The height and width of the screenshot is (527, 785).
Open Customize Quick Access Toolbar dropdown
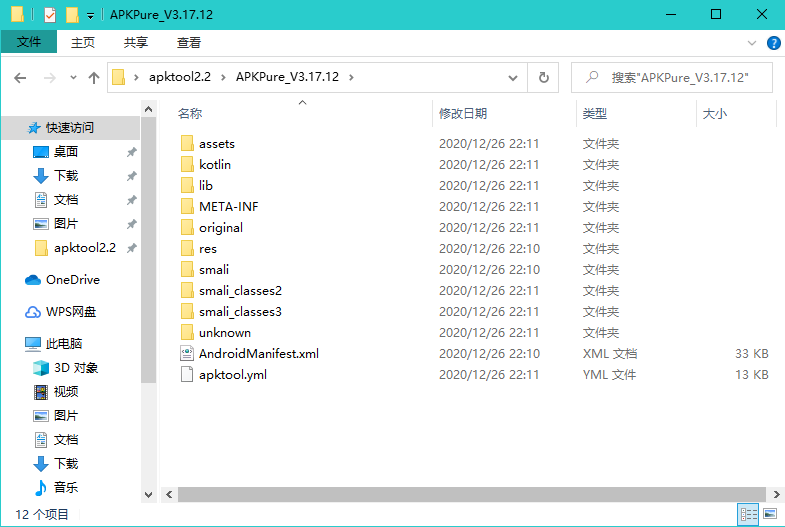pyautogui.click(x=91, y=16)
